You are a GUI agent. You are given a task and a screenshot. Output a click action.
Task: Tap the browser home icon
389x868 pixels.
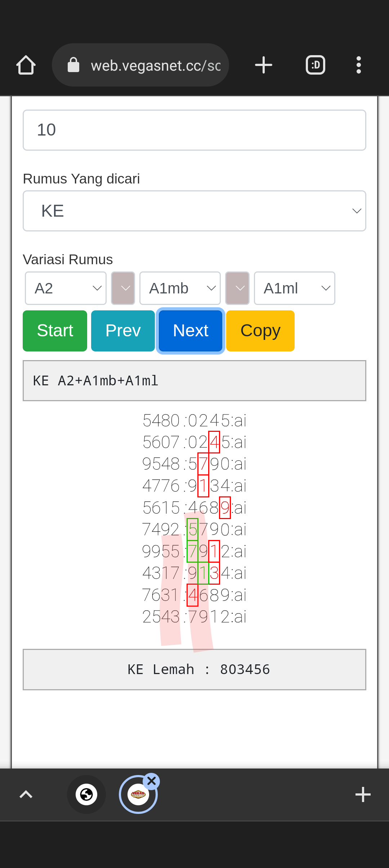26,65
